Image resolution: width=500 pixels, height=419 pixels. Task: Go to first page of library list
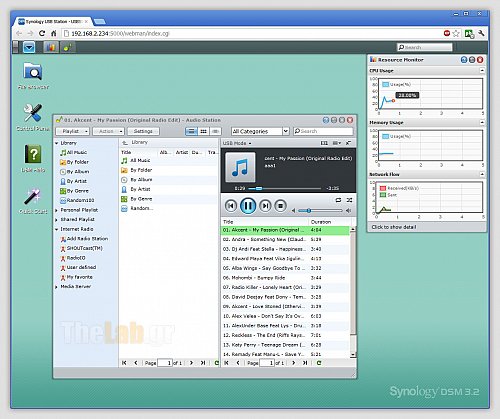(x=124, y=363)
